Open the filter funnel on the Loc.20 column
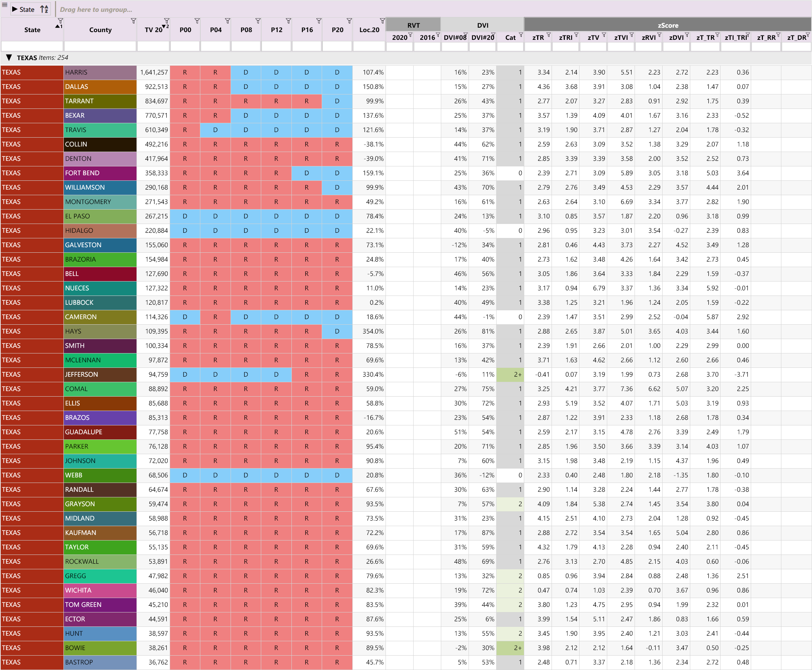Screen dimensions: 812x670 pyautogui.click(x=382, y=21)
